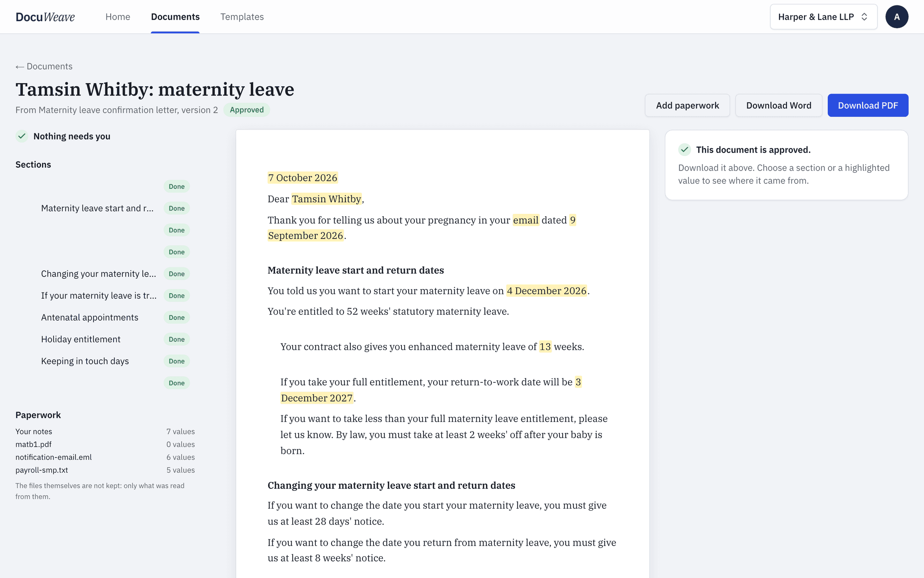Click the Done badge beside Holiday entitlement
The width and height of the screenshot is (924, 578).
pos(177,339)
